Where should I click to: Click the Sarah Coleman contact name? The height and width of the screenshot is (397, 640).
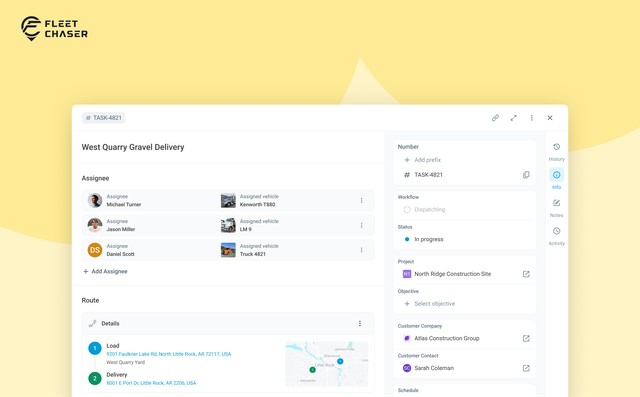coord(434,368)
